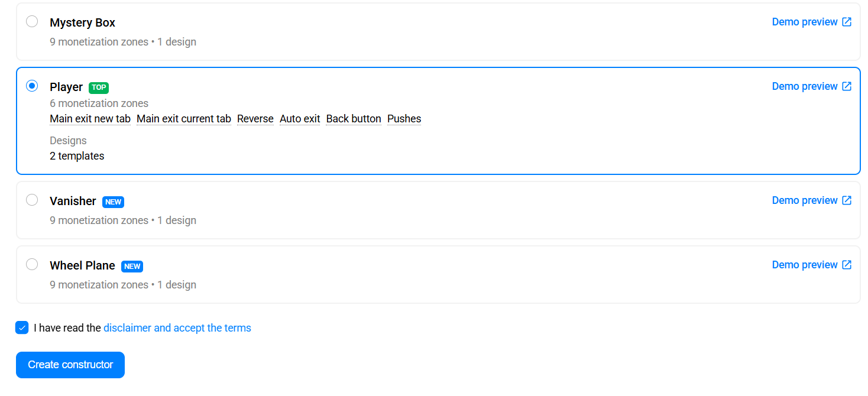The height and width of the screenshot is (396, 868).
Task: Click the Player title text
Action: click(66, 87)
